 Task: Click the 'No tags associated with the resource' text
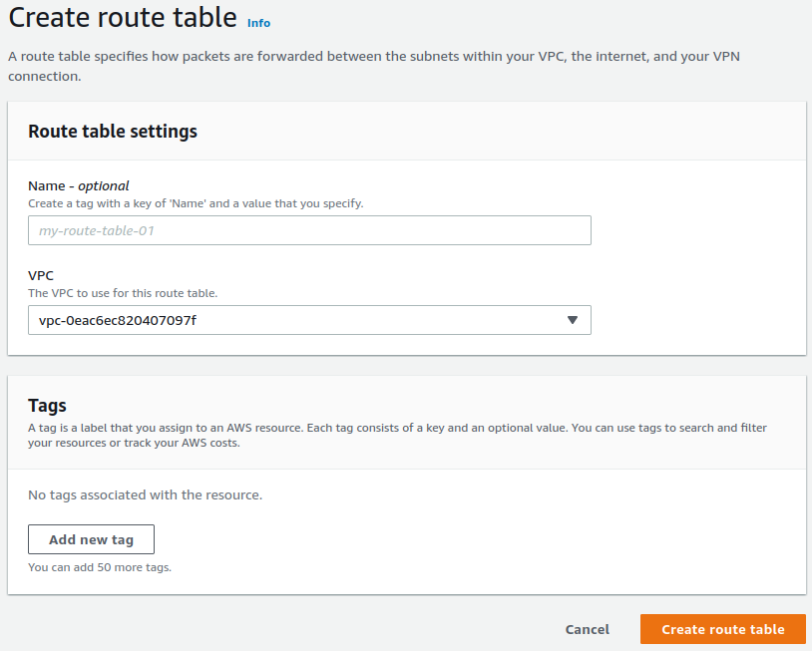[x=145, y=494]
